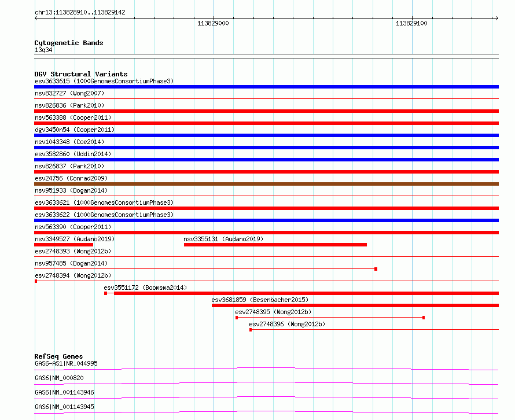
Task: Click the right end square of esv2748395
Action: [424, 318]
